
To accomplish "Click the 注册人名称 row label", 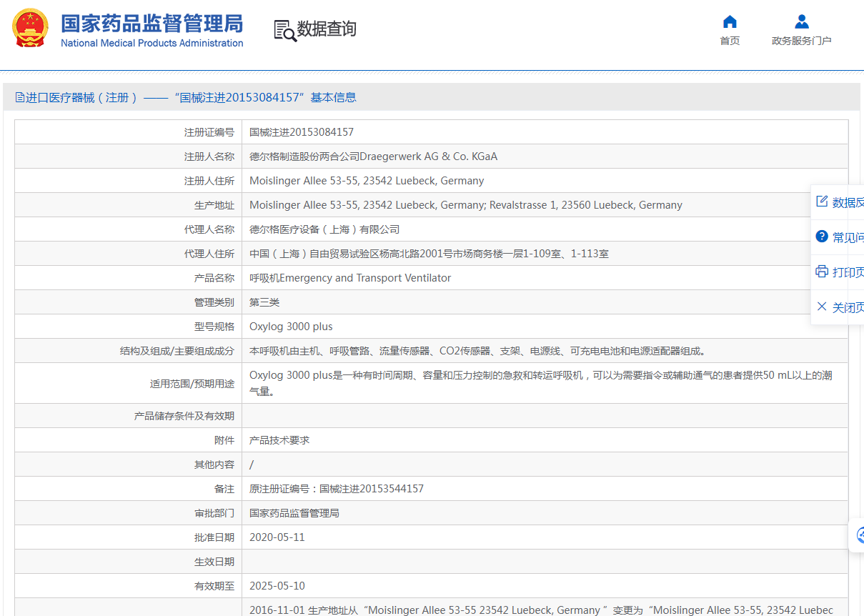I will 209,157.
